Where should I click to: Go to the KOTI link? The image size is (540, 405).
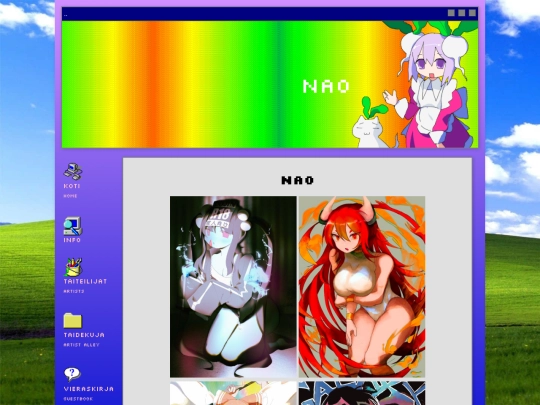pyautogui.click(x=72, y=186)
